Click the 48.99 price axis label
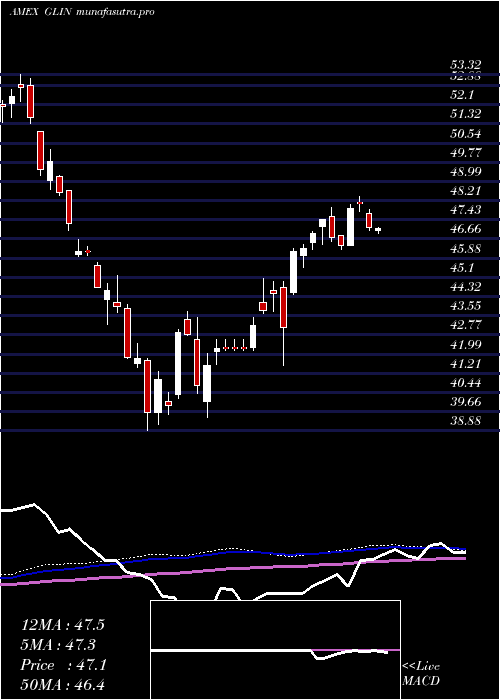The width and height of the screenshot is (500, 700). (465, 171)
